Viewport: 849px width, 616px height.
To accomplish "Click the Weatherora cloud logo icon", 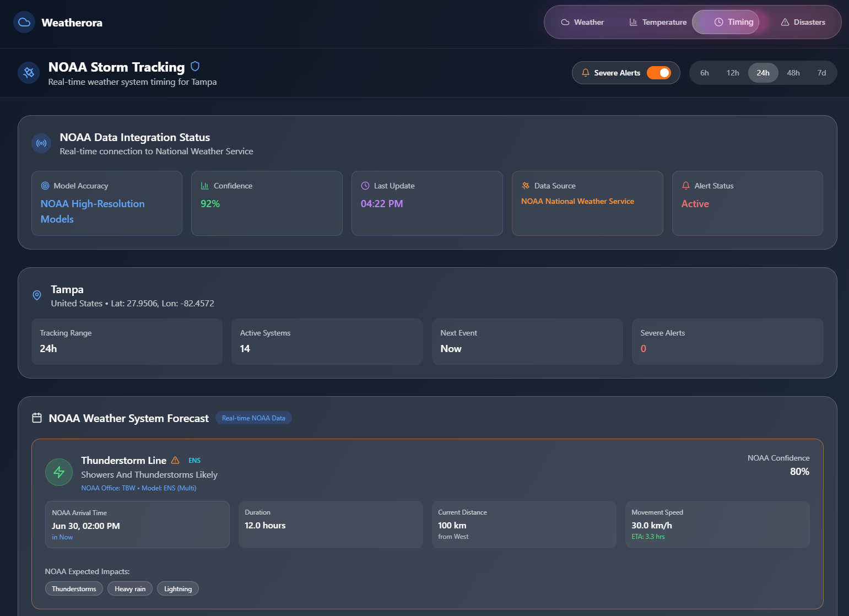I will (x=24, y=23).
